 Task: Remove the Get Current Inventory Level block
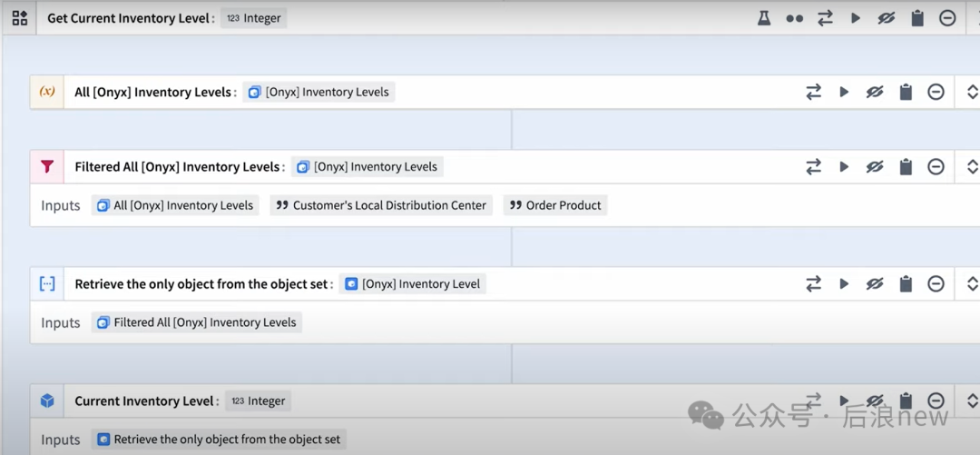(x=947, y=18)
